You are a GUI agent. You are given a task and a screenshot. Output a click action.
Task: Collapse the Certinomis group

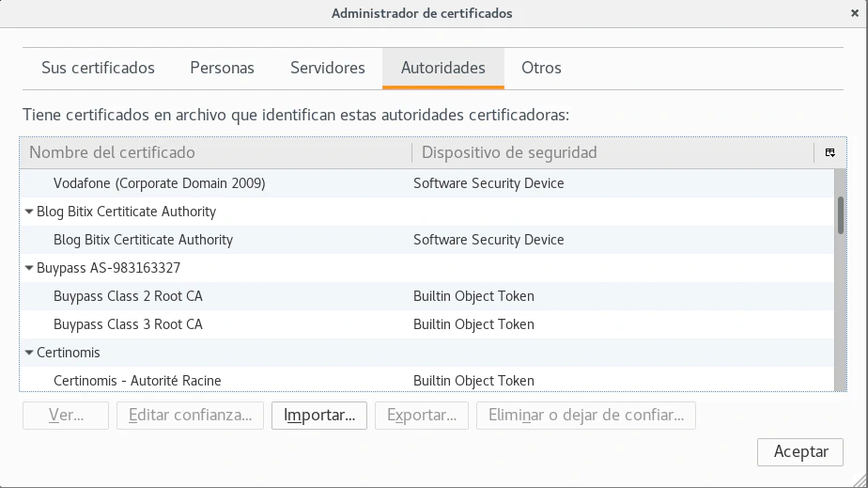[x=29, y=354]
